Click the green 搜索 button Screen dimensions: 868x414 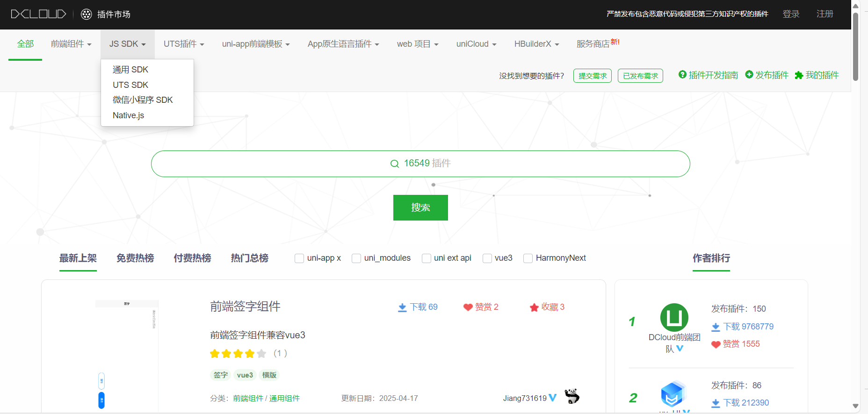tap(420, 207)
